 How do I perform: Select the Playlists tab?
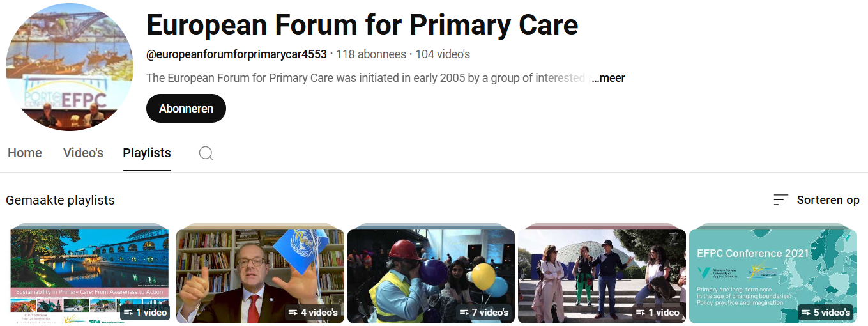point(147,153)
